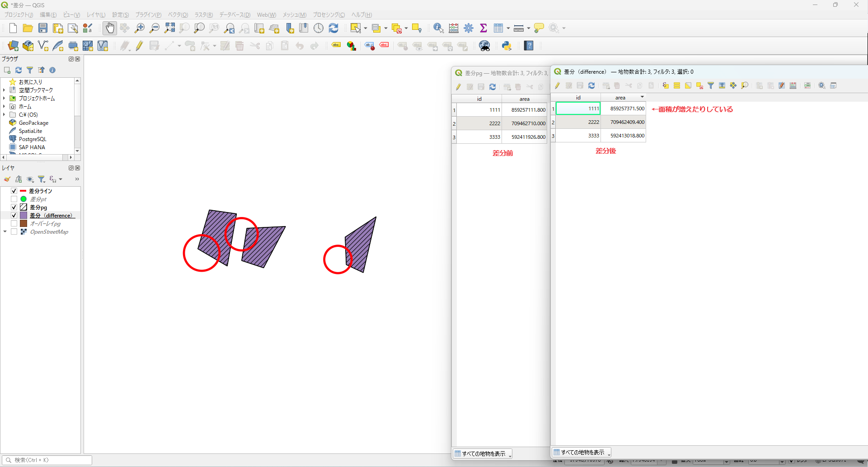Toggle the オーバーレイpg layer visibility

click(14, 224)
